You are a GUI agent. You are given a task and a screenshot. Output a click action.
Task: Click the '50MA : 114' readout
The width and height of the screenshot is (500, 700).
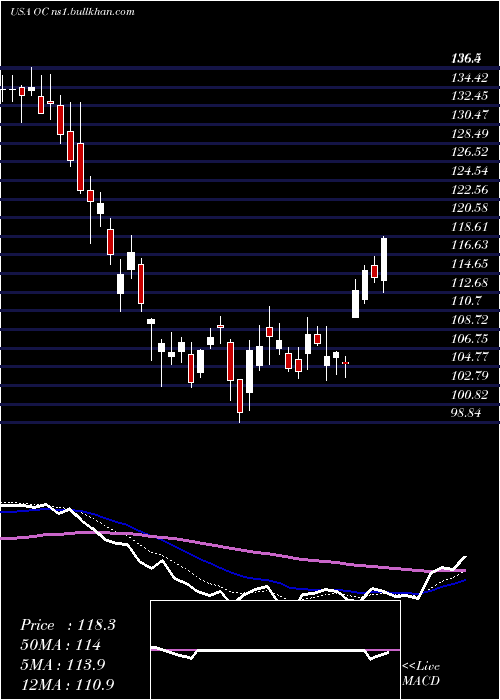pos(60,645)
